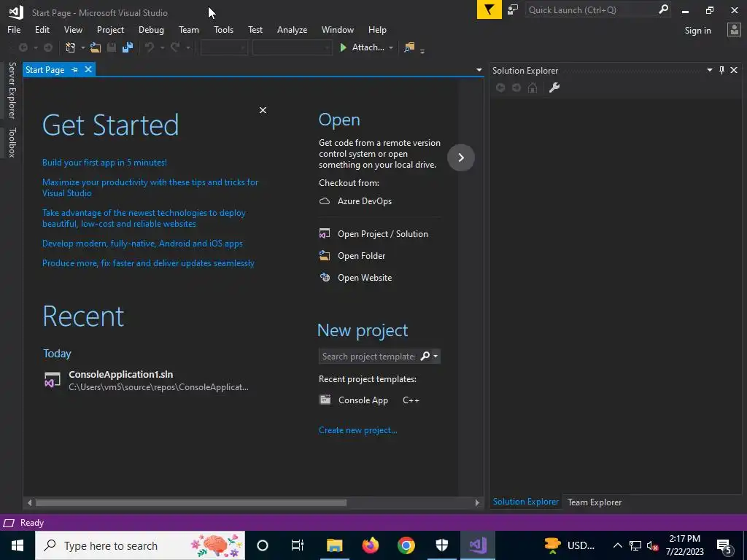Expand the New Project dropdown arrow
This screenshot has width=747, height=560.
click(x=83, y=47)
